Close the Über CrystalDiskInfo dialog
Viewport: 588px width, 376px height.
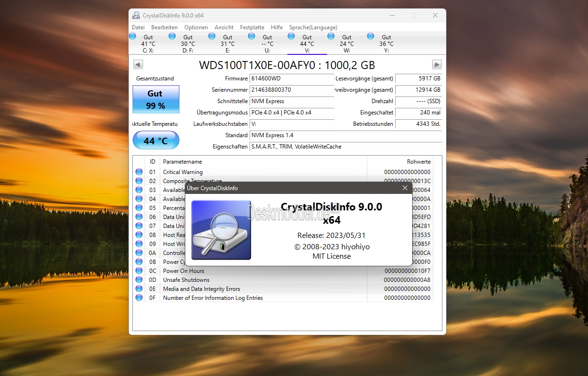pyautogui.click(x=405, y=188)
